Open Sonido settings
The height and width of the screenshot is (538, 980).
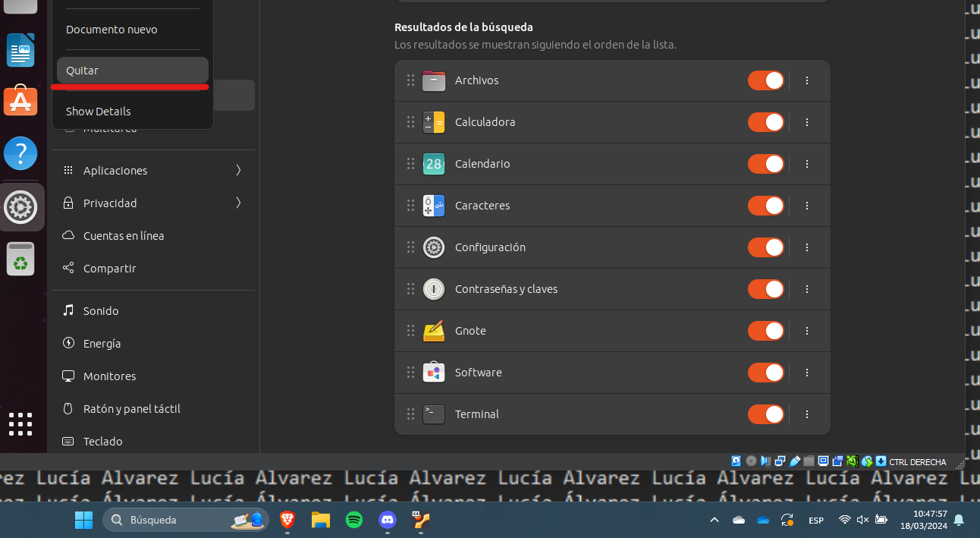[x=101, y=311]
